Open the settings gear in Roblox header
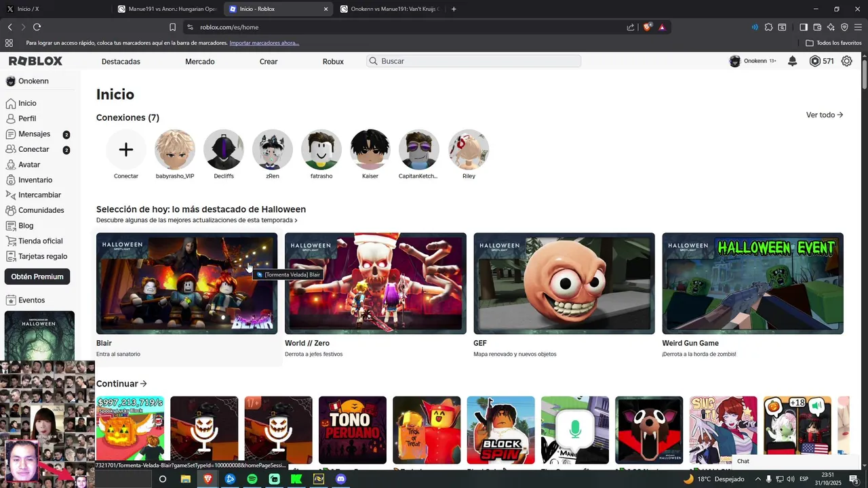868x488 pixels. [x=846, y=61]
